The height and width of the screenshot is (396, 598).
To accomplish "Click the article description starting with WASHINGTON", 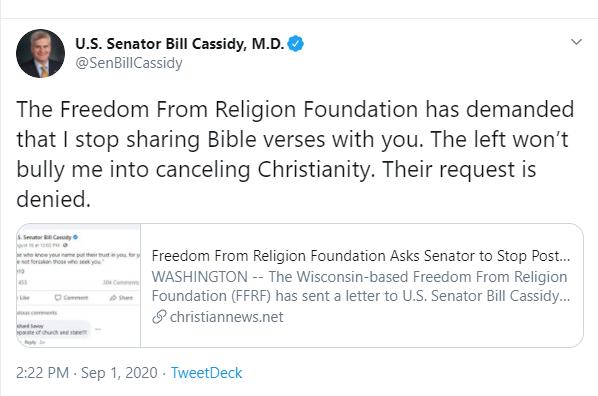I will point(360,286).
